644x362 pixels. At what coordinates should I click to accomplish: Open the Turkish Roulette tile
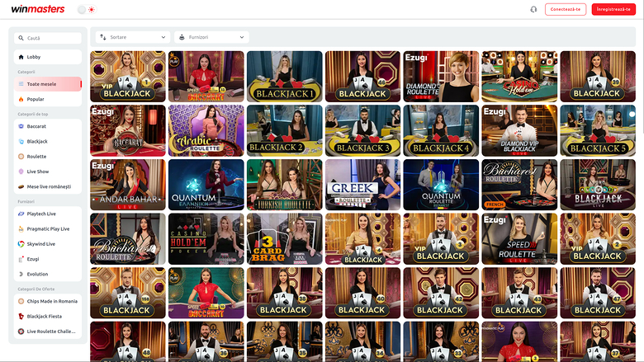click(285, 185)
